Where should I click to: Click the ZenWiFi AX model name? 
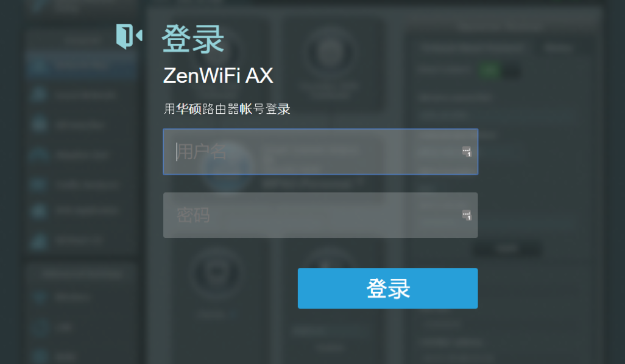(x=218, y=75)
